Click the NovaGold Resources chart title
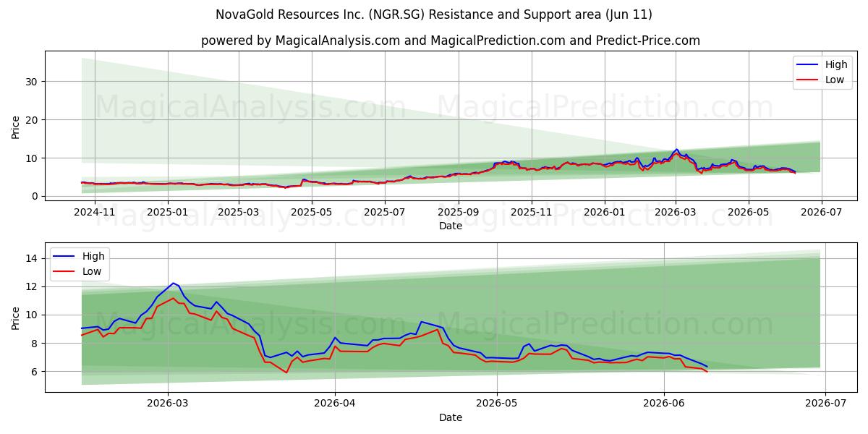 [x=434, y=14]
